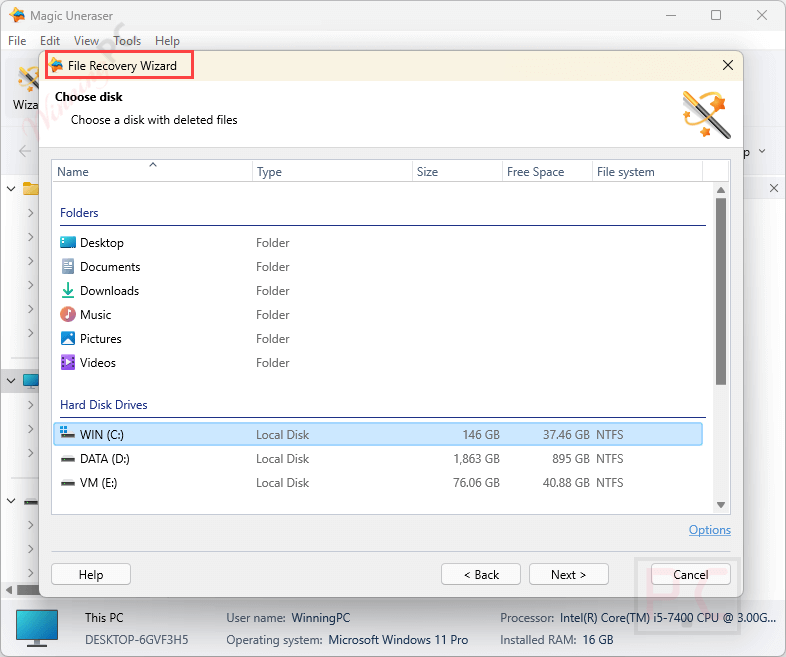
Task: Select the VM (E:) drive icon
Action: point(68,483)
